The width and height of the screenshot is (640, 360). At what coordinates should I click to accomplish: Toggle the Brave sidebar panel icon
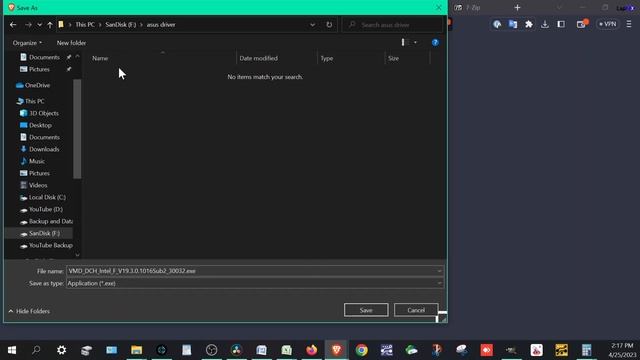[561, 24]
